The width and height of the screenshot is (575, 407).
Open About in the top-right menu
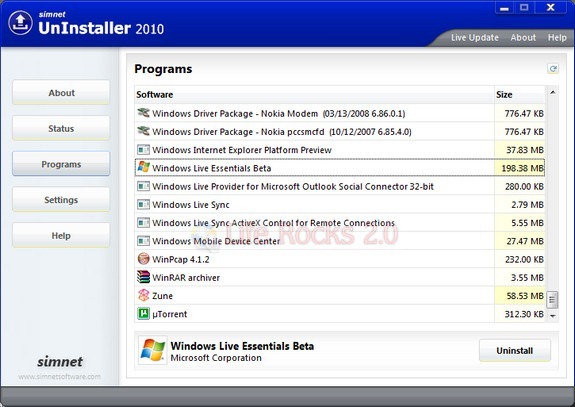(x=523, y=37)
